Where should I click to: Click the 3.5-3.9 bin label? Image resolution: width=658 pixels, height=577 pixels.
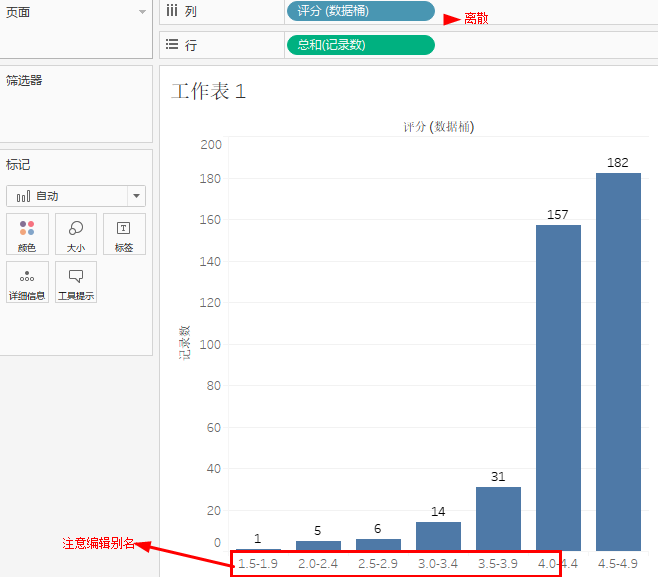point(498,564)
